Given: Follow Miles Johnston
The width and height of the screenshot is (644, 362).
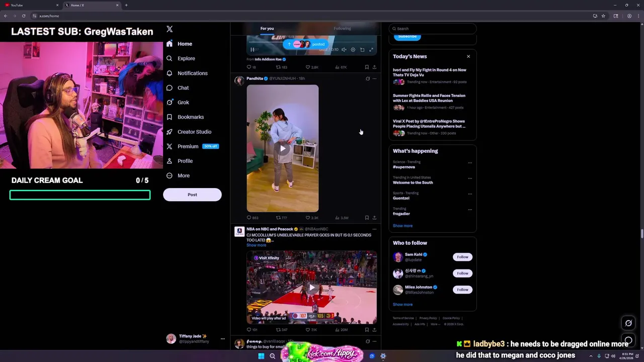Looking at the screenshot, I should click(x=462, y=290).
